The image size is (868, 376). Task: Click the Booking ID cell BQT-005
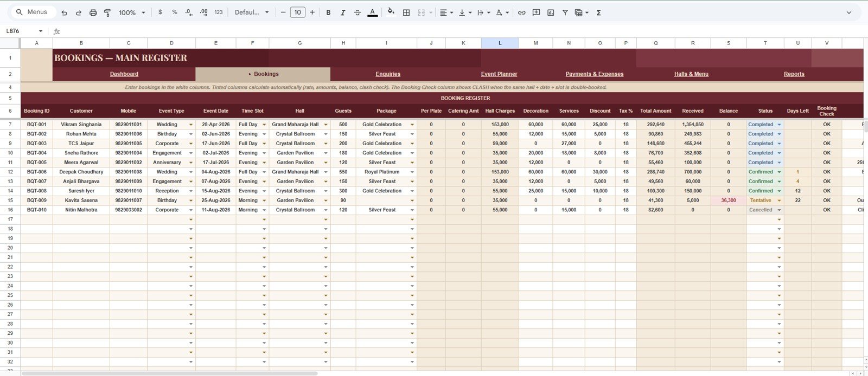point(36,163)
